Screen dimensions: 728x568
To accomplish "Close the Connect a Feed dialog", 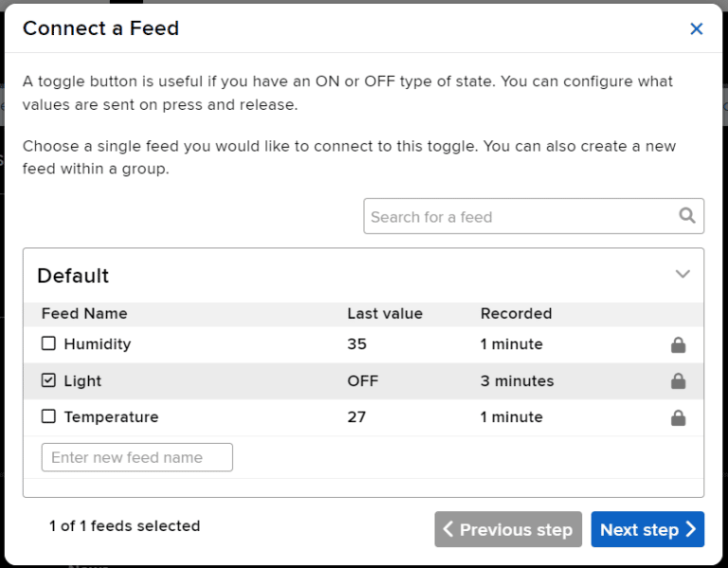I will pyautogui.click(x=697, y=28).
